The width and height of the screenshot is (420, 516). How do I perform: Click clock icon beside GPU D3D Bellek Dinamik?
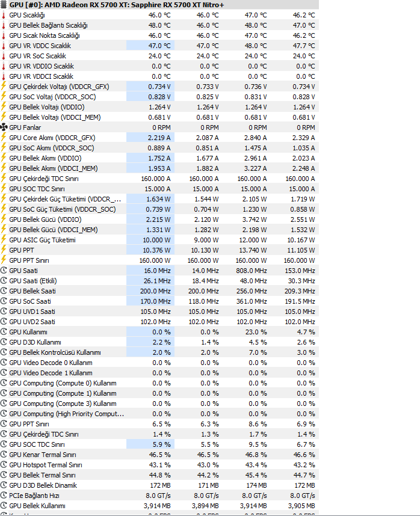(4, 485)
